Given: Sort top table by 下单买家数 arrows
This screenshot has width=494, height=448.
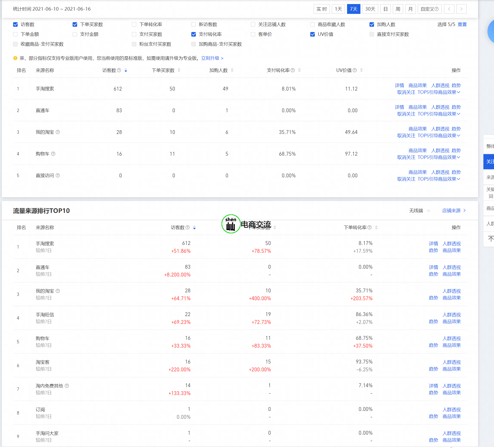Looking at the screenshot, I should (x=179, y=70).
